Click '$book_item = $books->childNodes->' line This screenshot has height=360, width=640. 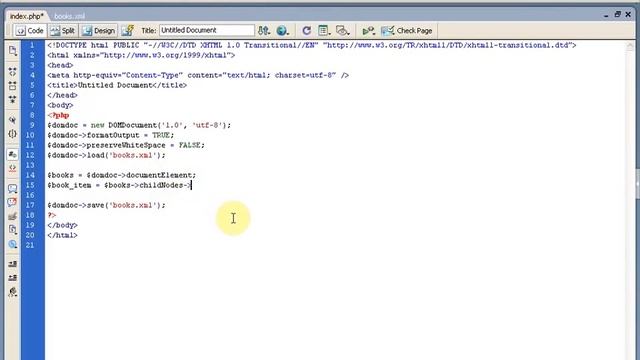click(119, 185)
